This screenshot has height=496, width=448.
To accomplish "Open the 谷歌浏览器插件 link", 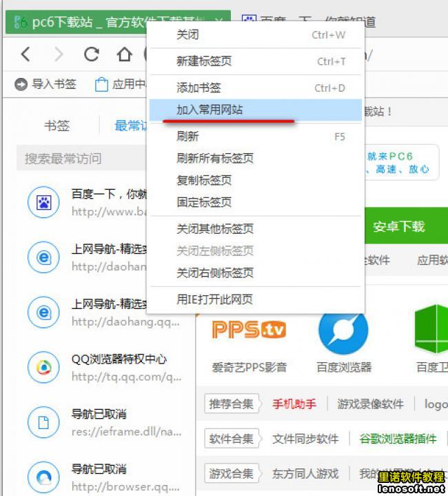I will click(x=398, y=439).
